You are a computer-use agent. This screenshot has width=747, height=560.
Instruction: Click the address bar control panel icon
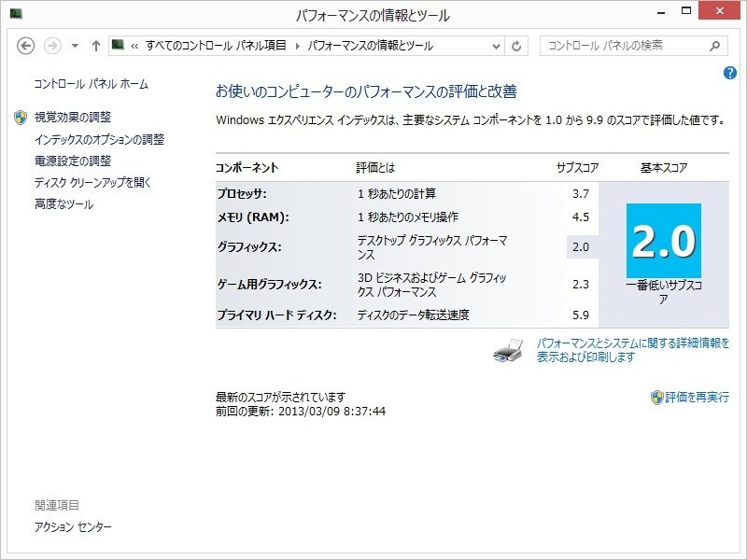point(118,45)
